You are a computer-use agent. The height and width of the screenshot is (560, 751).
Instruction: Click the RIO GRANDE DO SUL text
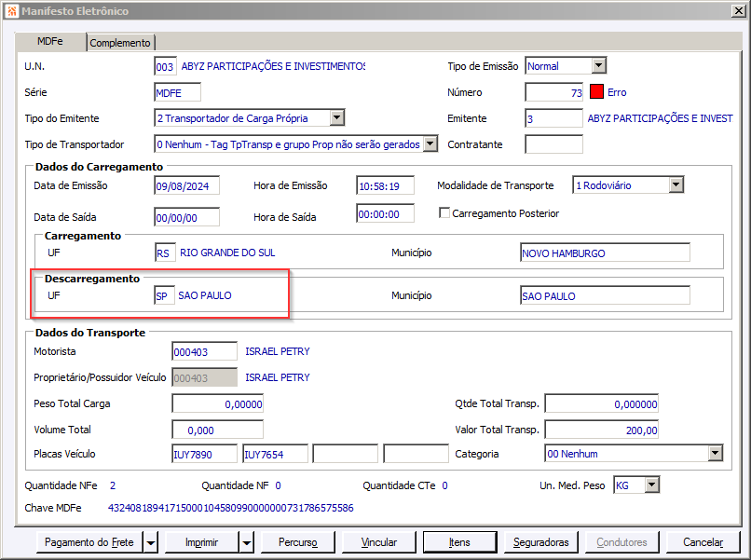pyautogui.click(x=227, y=253)
